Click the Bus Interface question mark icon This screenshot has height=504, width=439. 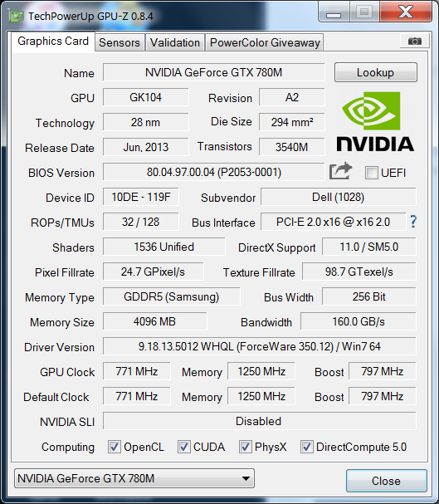pyautogui.click(x=413, y=222)
